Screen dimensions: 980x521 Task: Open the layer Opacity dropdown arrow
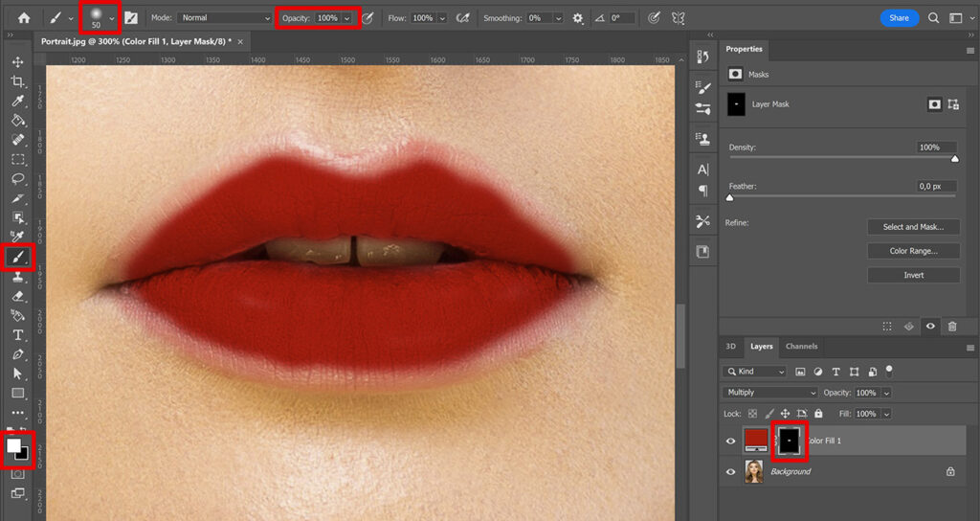[886, 393]
